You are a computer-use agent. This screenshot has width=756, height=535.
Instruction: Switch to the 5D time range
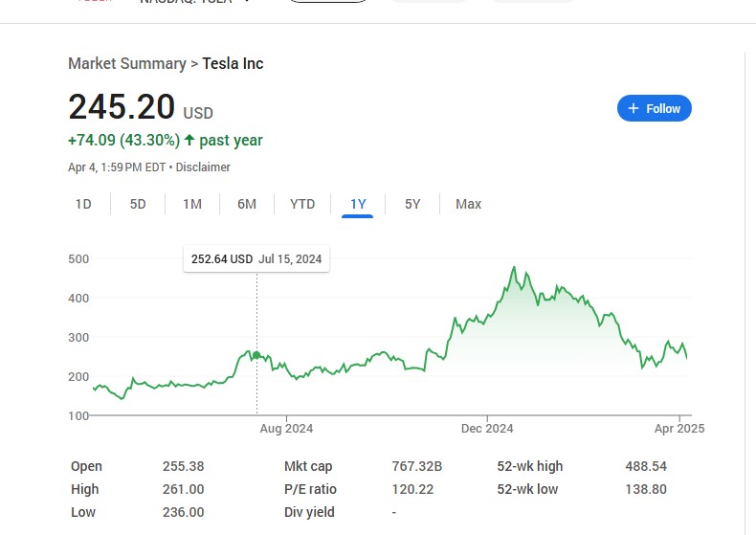click(138, 204)
